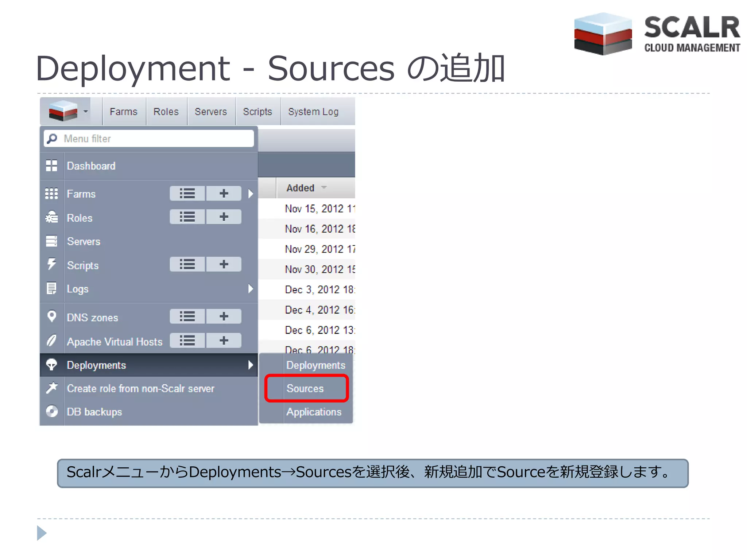Choose Deployments in the submenu
Viewport: 747px width, 560px height.
pyautogui.click(x=316, y=365)
